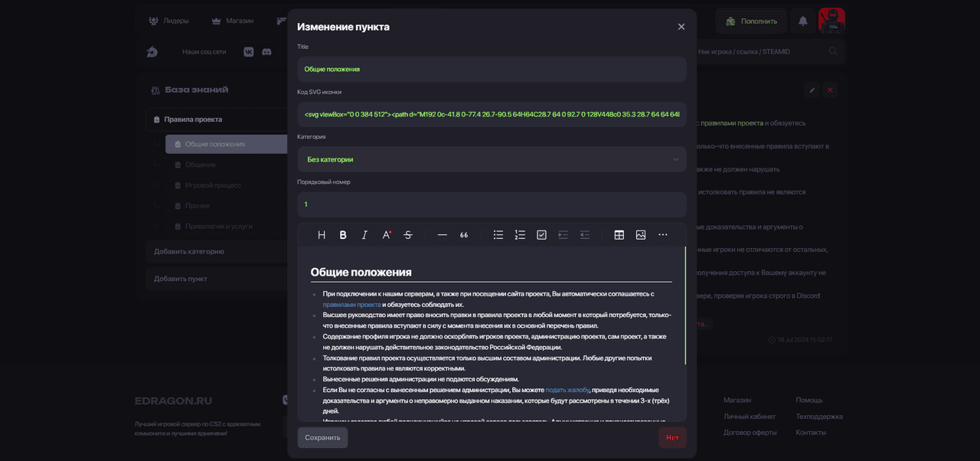This screenshot has height=461, width=980.
Task: Click Добавить категорию
Action: tap(217, 251)
